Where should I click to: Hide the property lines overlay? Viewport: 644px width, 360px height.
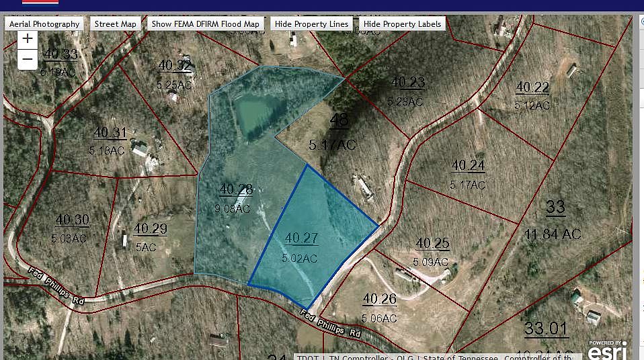(x=311, y=24)
